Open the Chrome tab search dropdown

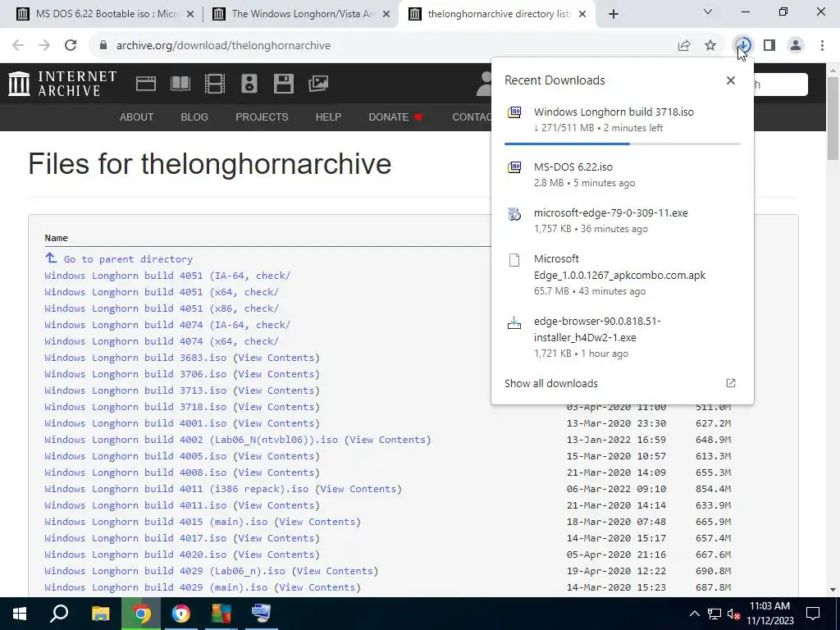pyautogui.click(x=708, y=11)
